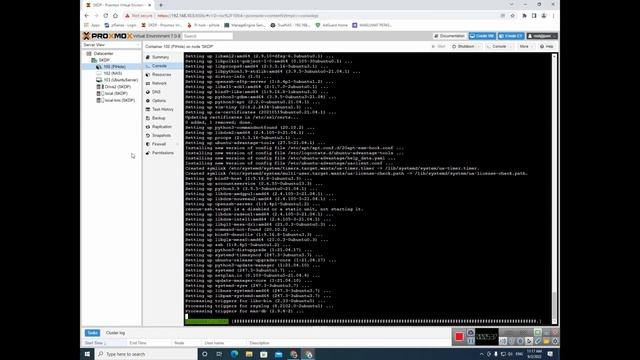This screenshot has height=360, width=640.
Task: Switch to the Cluster log tab
Action: point(116,333)
